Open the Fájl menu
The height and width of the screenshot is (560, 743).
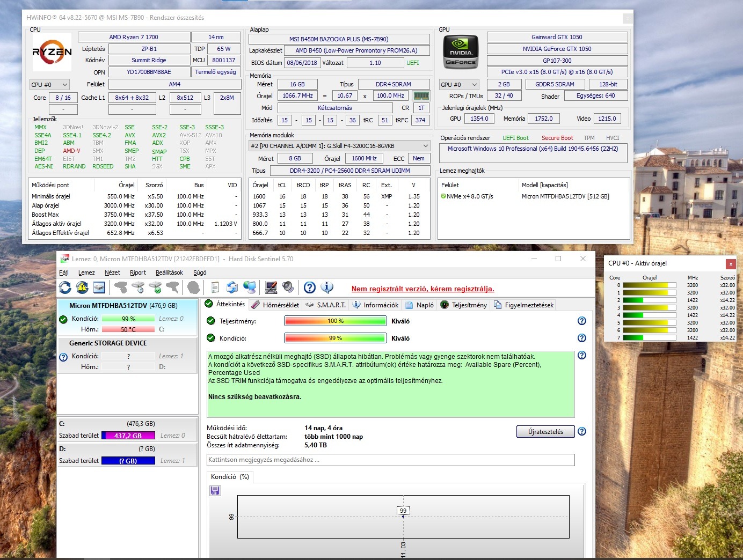(64, 272)
